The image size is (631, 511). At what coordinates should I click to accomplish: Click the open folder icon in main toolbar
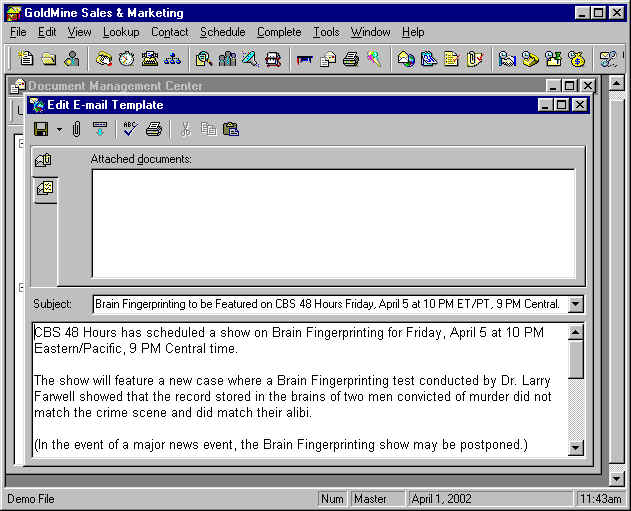click(49, 59)
